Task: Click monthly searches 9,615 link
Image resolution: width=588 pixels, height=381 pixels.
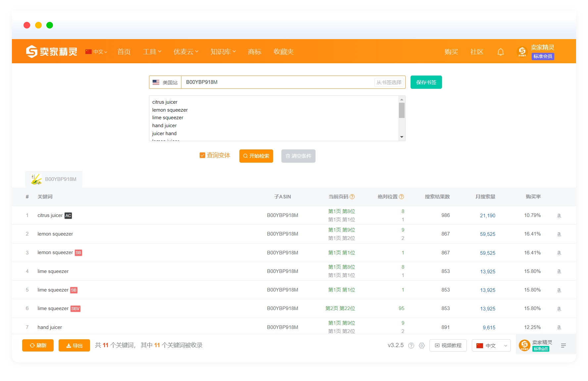Action: tap(489, 327)
